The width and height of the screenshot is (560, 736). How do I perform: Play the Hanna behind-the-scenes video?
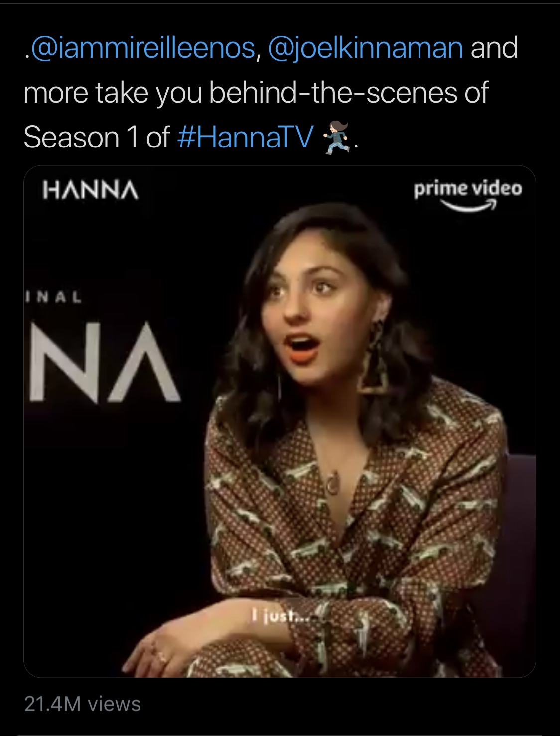tap(280, 422)
